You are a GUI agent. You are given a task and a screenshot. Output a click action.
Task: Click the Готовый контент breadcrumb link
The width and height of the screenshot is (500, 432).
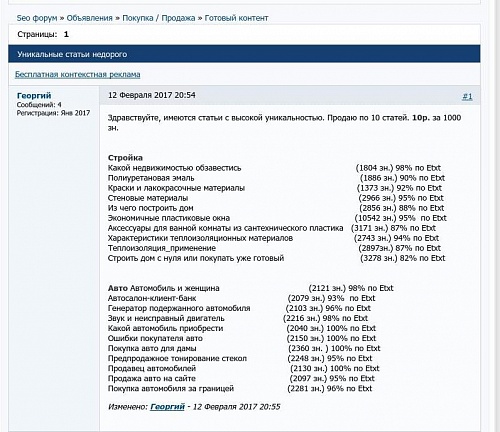tap(236, 18)
